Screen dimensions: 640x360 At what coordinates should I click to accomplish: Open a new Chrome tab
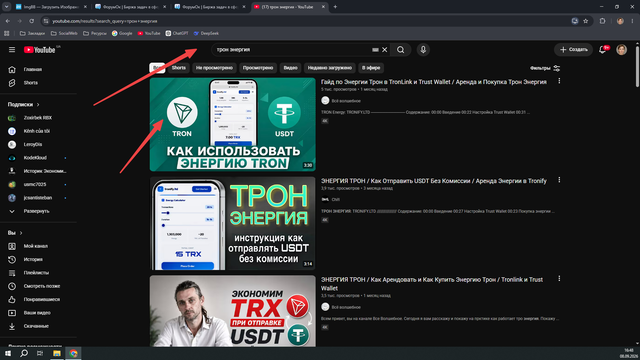tap(335, 7)
